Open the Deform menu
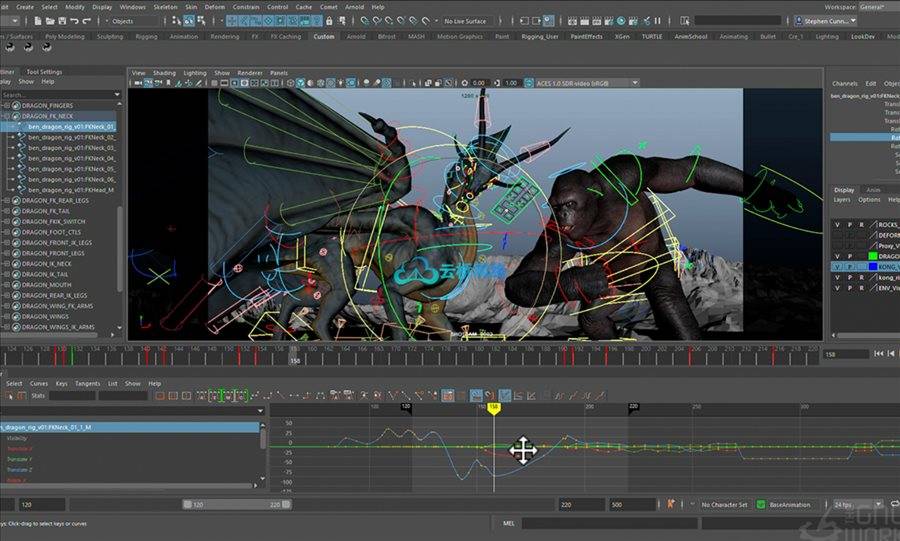This screenshot has width=900, height=541. tap(215, 7)
